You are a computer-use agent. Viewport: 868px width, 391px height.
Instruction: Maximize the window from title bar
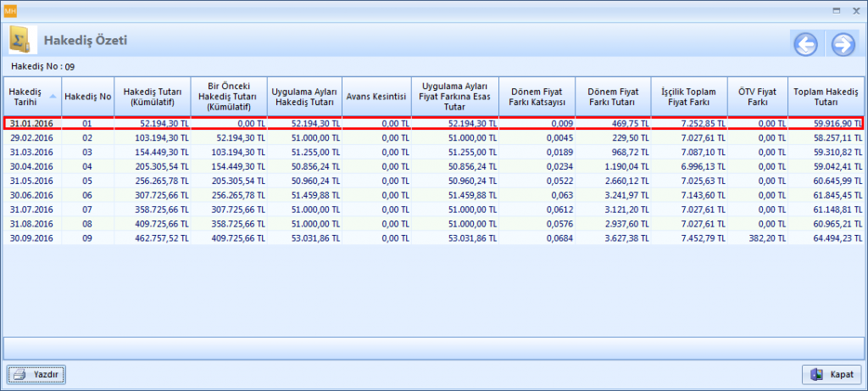[x=837, y=9]
